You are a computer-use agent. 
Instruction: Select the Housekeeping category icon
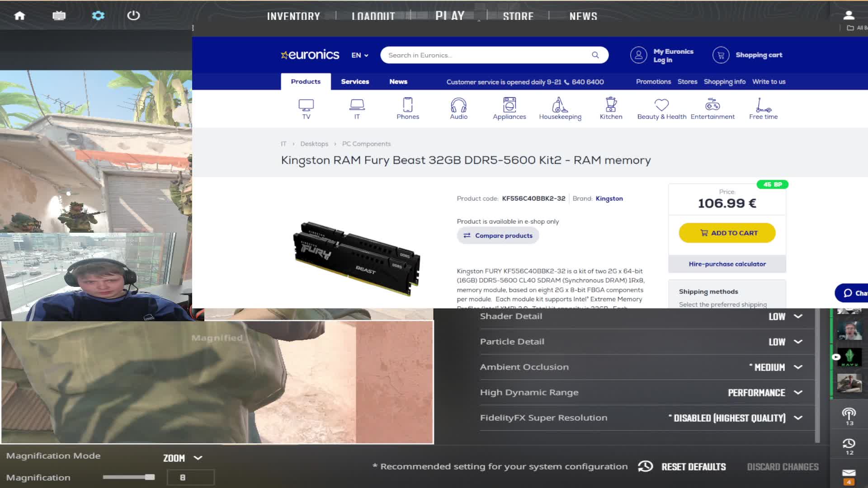pyautogui.click(x=560, y=104)
